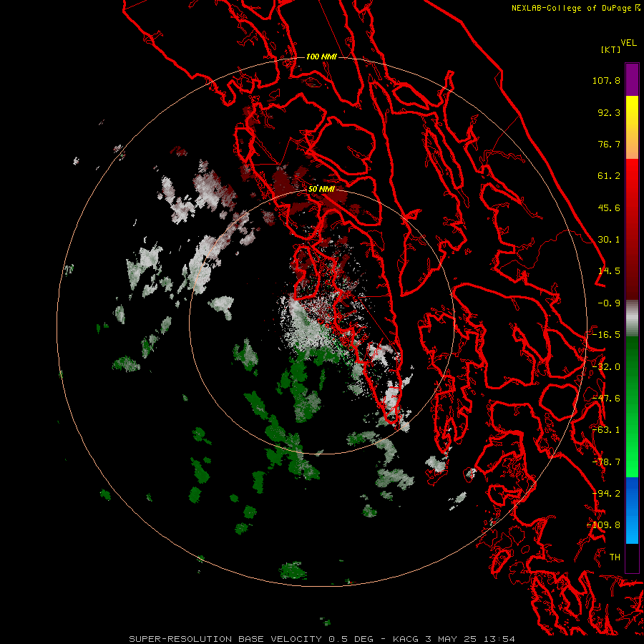
Task: Click the -94.2 velocity scale value
Action: [x=606, y=494]
